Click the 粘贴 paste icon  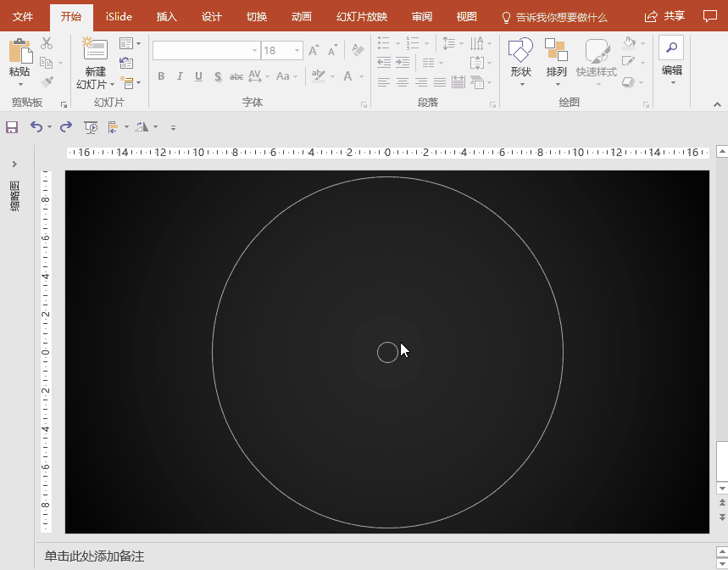[x=19, y=53]
